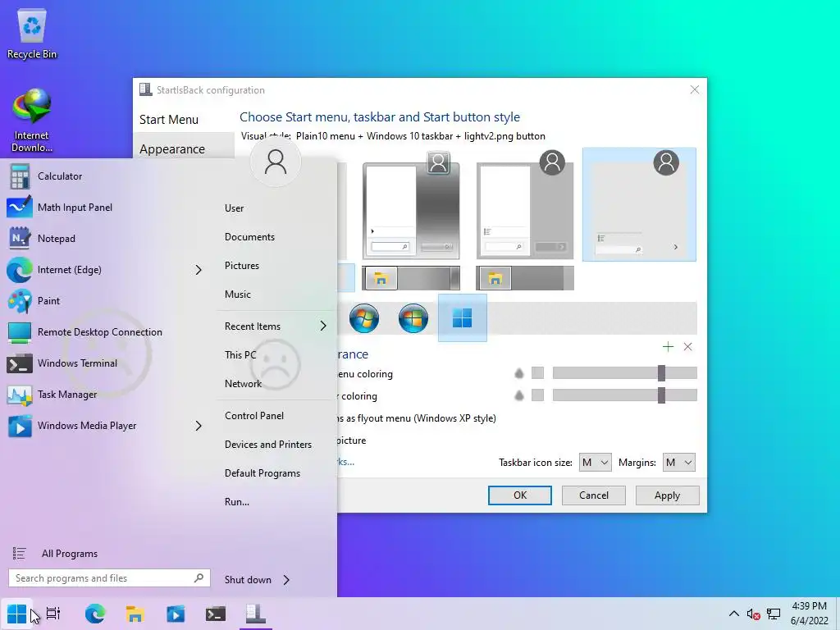Image resolution: width=840 pixels, height=630 pixels.
Task: Click the User entry in Start menu
Action: coord(234,208)
